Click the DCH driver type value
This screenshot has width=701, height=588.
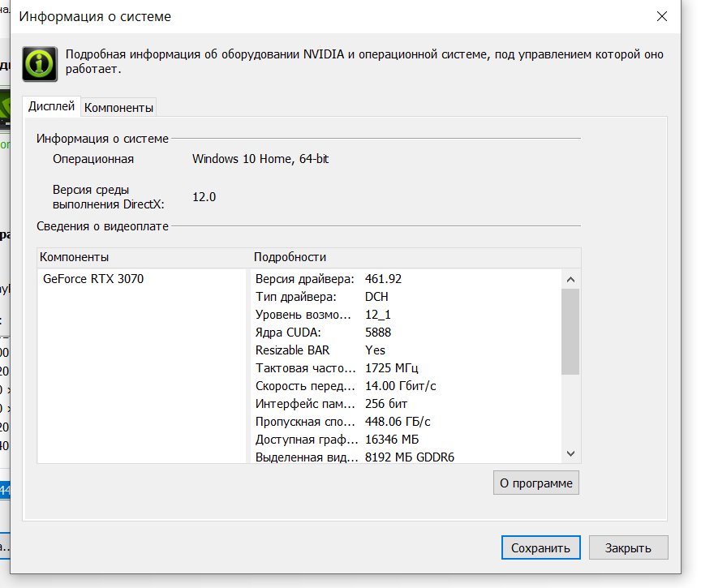point(376,297)
